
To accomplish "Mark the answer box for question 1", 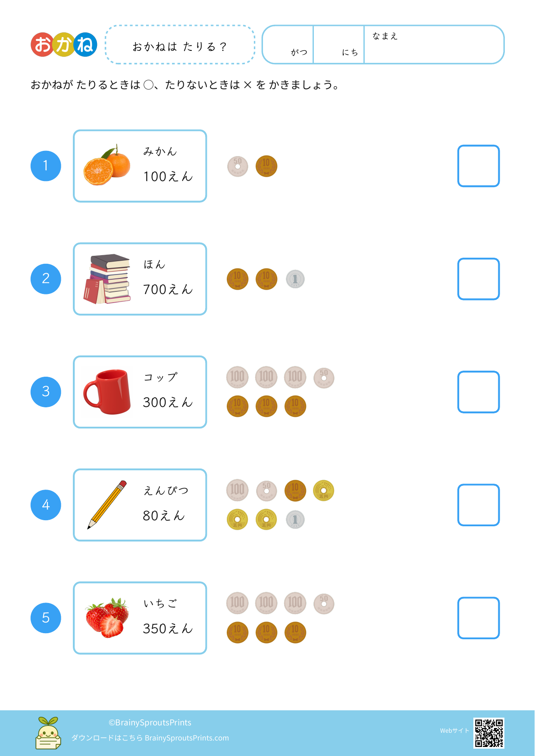I will pos(479,166).
